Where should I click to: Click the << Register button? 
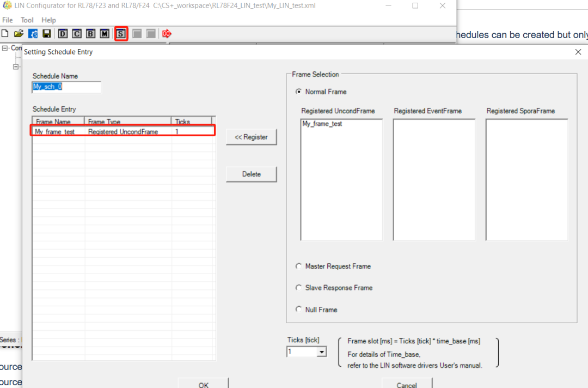click(251, 137)
